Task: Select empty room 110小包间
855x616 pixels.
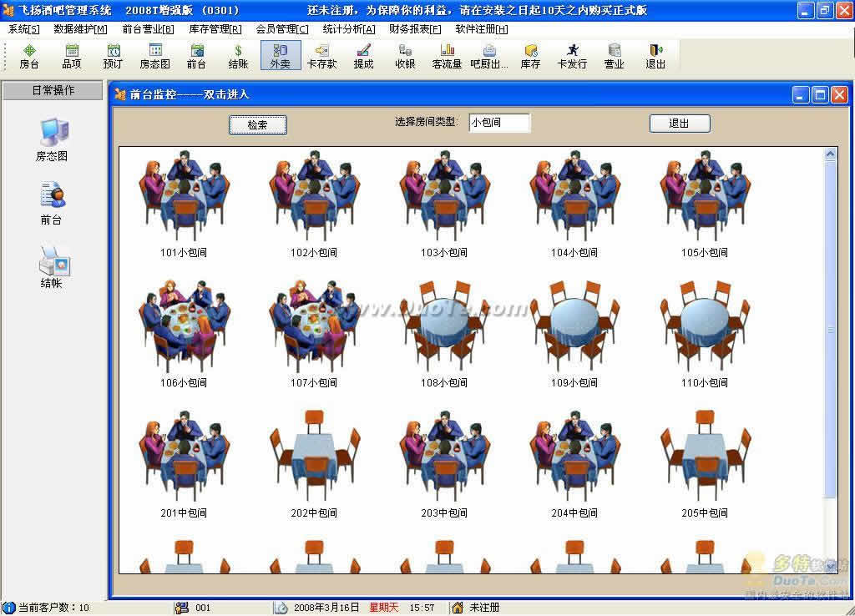Action: [705, 334]
